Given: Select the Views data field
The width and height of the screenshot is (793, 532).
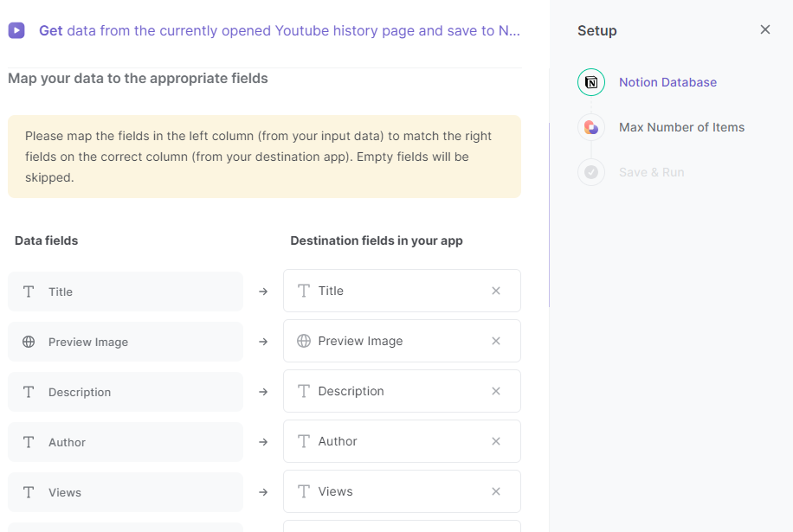Looking at the screenshot, I should tap(126, 492).
